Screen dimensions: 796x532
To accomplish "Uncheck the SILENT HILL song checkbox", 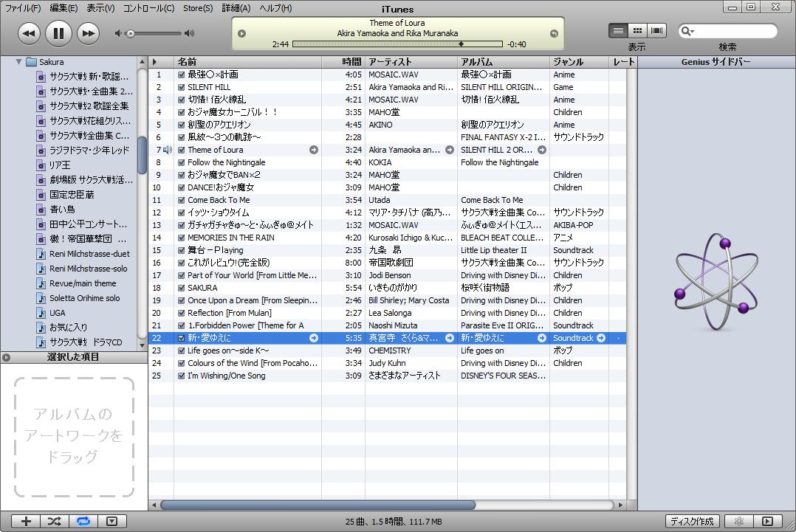I will [x=181, y=87].
